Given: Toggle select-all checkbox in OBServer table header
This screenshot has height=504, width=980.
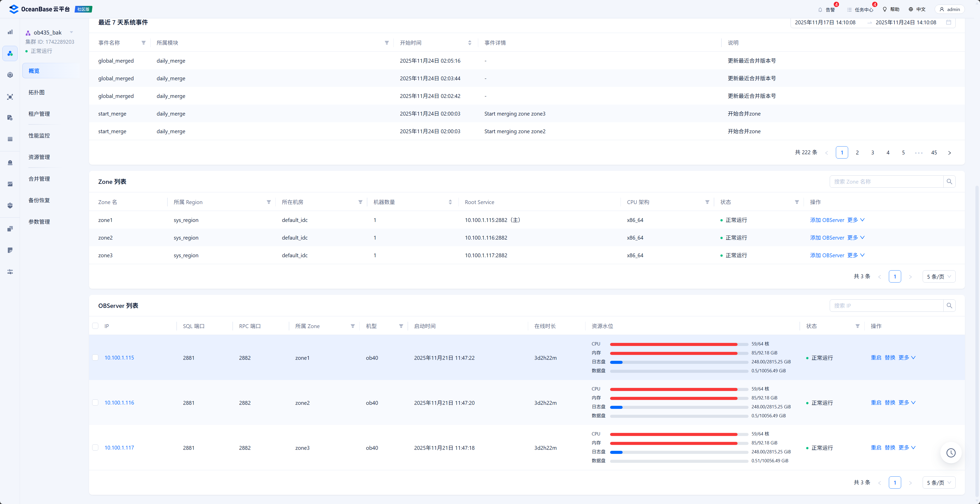Looking at the screenshot, I should click(x=95, y=326).
